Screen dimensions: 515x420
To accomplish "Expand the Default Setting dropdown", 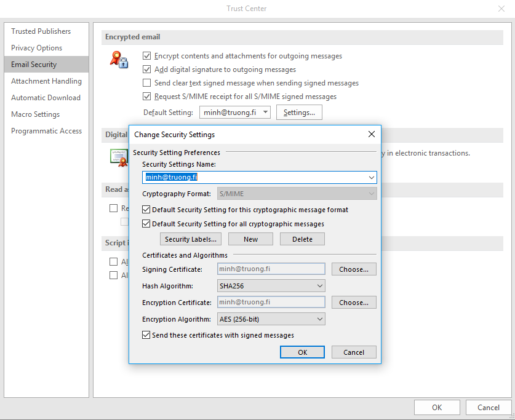I will coord(265,113).
